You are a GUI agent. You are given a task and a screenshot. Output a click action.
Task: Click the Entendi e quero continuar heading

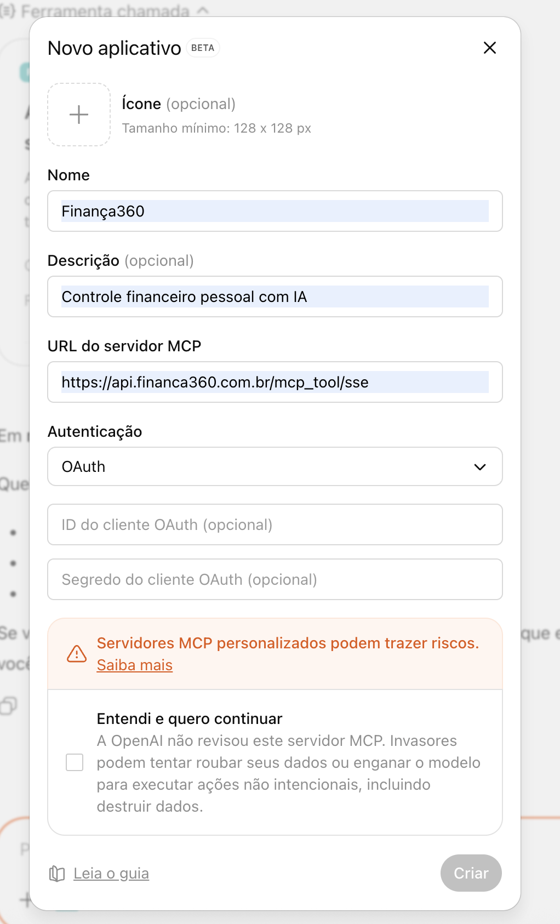[x=190, y=718]
